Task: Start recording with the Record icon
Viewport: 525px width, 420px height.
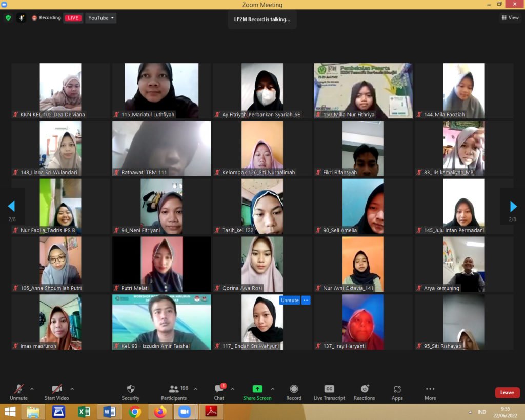Action: [x=294, y=389]
